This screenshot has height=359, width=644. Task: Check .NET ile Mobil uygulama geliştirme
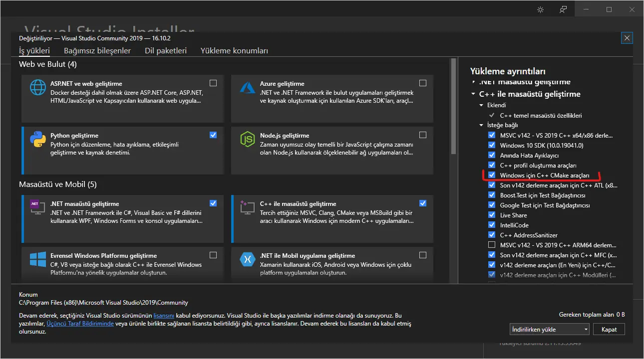423,255
